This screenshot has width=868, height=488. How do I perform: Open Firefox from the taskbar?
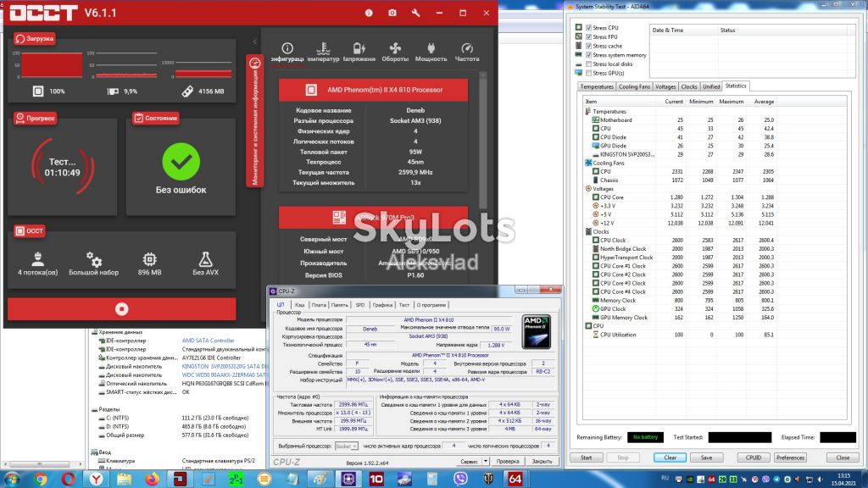(x=153, y=479)
